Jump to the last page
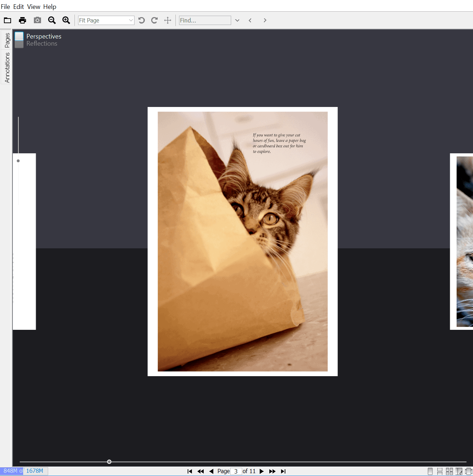This screenshot has height=476, width=473. (283, 471)
